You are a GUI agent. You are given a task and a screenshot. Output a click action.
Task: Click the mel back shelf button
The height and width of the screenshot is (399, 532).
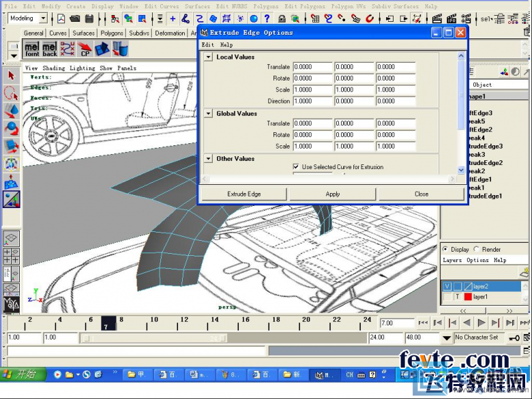(x=50, y=49)
